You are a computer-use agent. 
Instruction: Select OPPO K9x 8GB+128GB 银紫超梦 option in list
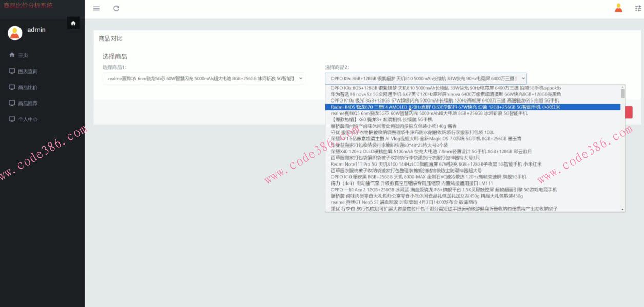click(x=473, y=88)
